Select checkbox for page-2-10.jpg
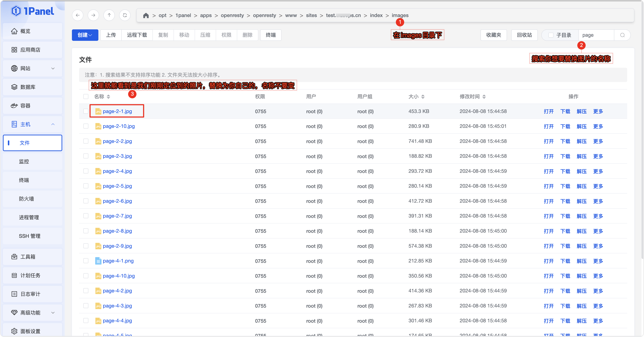Screen dimensions: 644x337 [x=86, y=126]
